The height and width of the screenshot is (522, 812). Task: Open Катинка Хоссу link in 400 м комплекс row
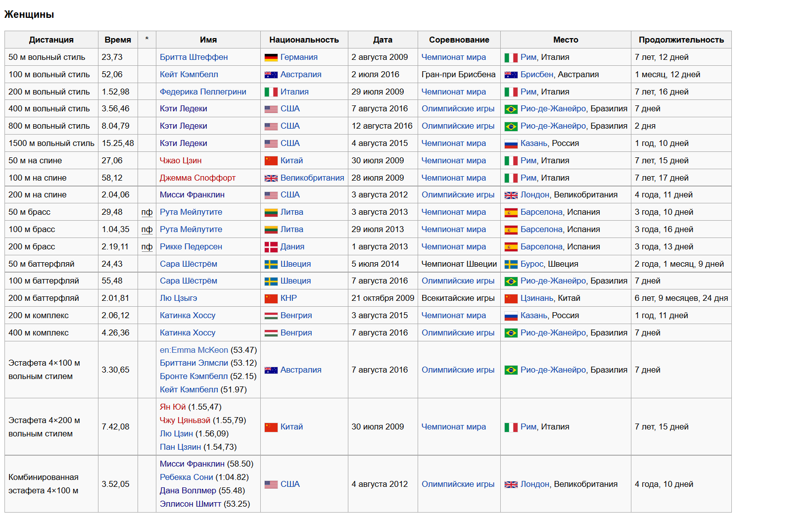(188, 333)
